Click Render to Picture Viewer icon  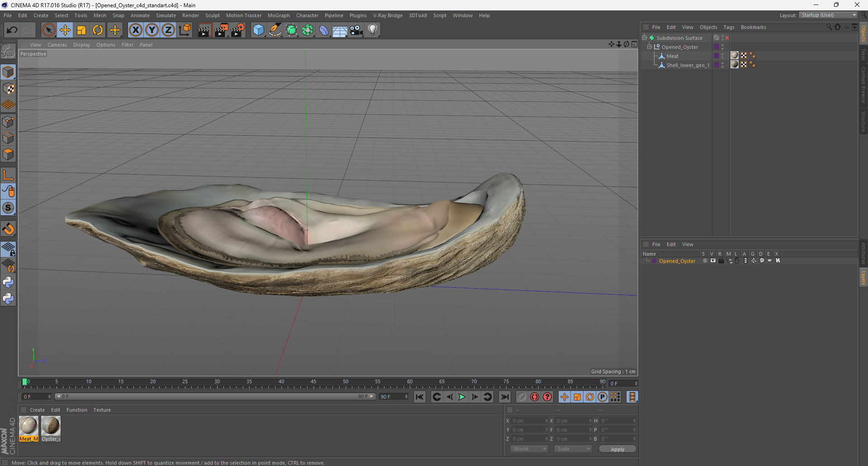221,30
